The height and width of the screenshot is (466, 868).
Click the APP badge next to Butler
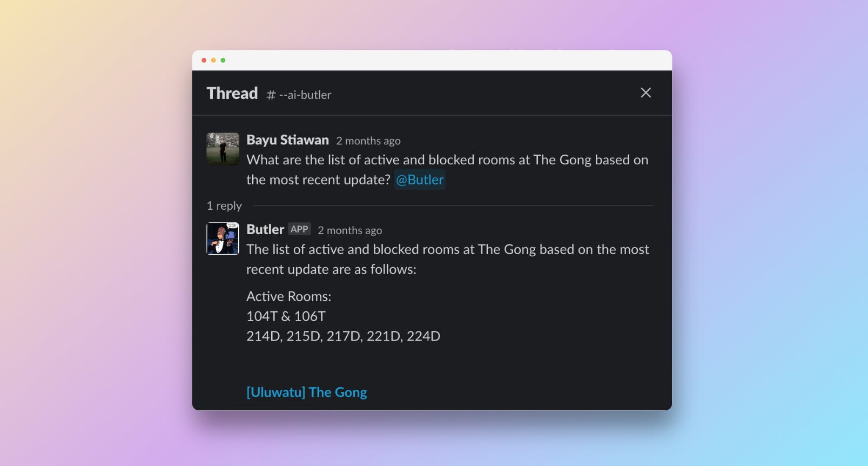299,229
